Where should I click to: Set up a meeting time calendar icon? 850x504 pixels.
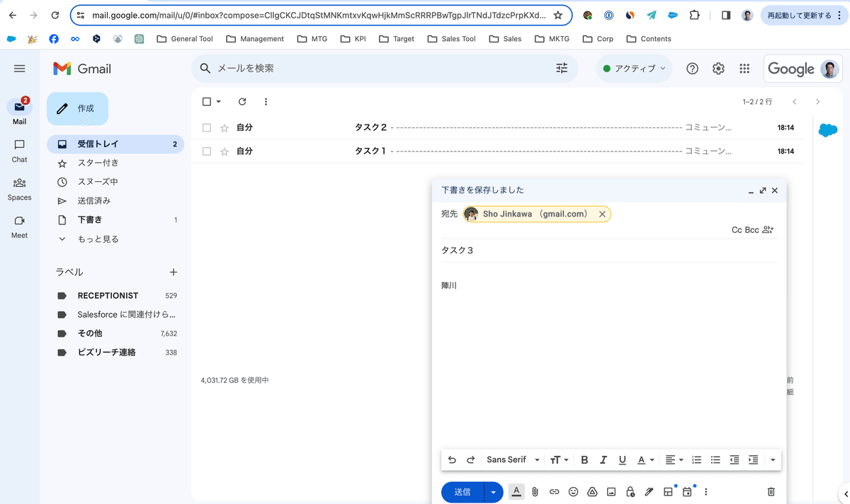coord(686,491)
